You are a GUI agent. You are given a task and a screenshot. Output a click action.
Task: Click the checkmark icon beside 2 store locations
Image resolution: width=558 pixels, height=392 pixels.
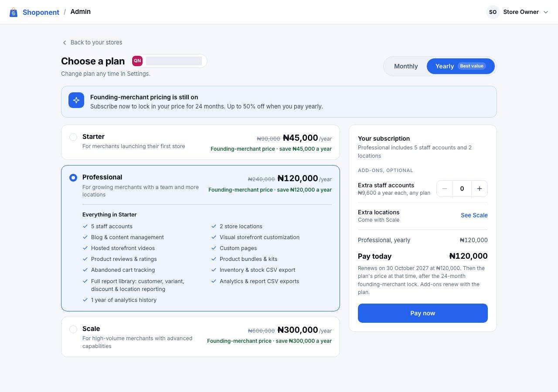214,226
